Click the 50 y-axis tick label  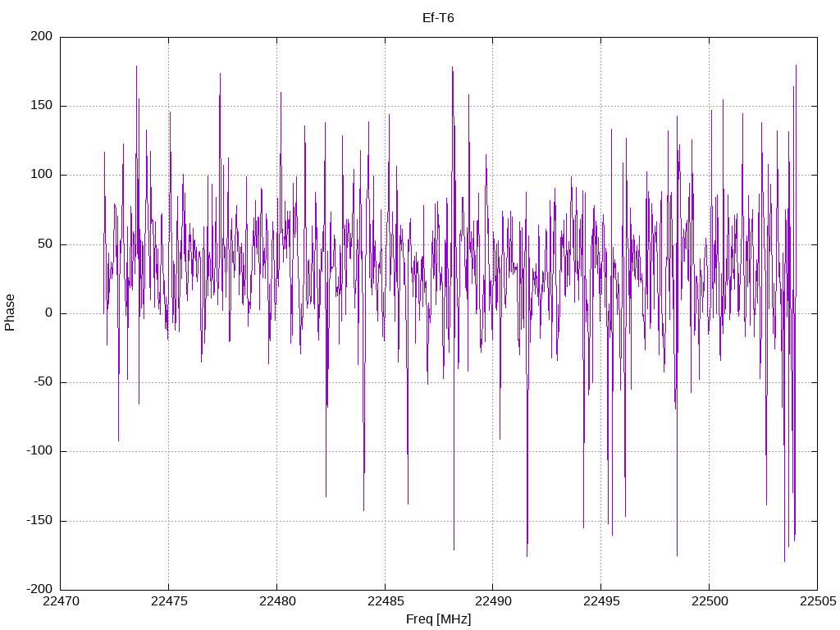tap(46, 244)
